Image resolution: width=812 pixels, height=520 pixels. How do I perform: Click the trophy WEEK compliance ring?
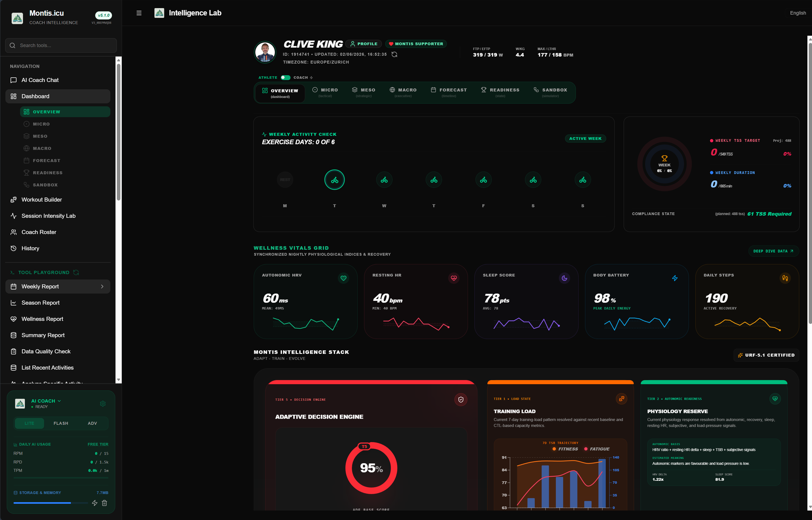(x=664, y=164)
